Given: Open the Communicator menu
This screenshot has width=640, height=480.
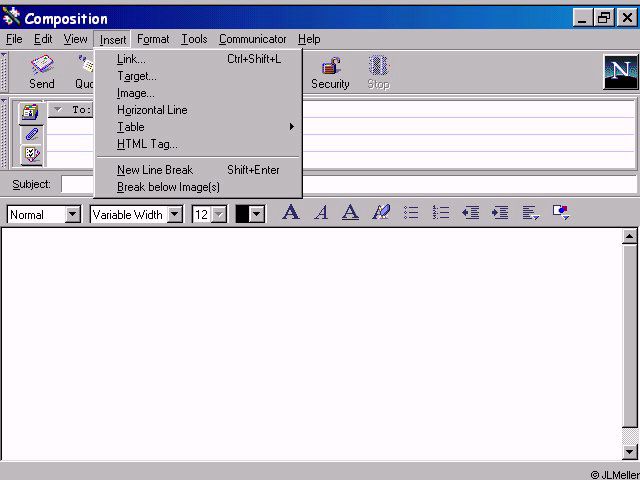Looking at the screenshot, I should click(253, 39).
